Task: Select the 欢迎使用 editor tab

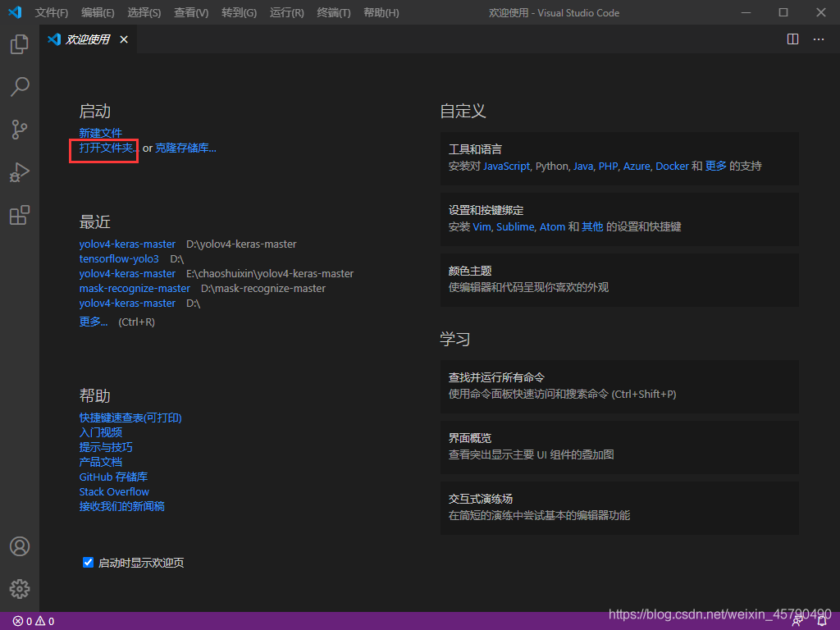Action: [87, 39]
